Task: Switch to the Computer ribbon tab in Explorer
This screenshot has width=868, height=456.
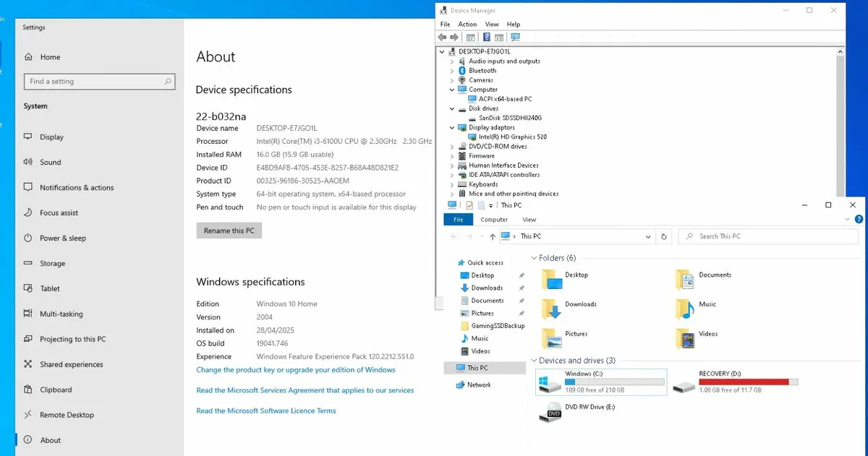Action: tap(494, 220)
